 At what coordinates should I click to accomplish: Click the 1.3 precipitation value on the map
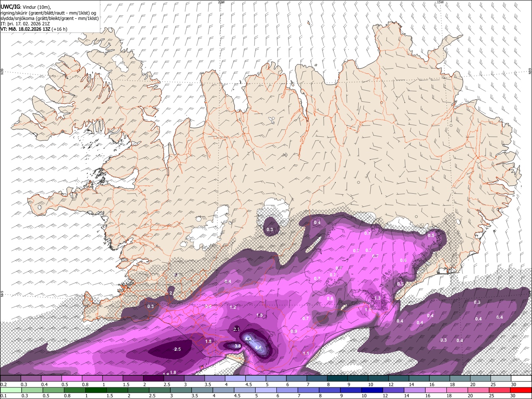click(x=377, y=298)
